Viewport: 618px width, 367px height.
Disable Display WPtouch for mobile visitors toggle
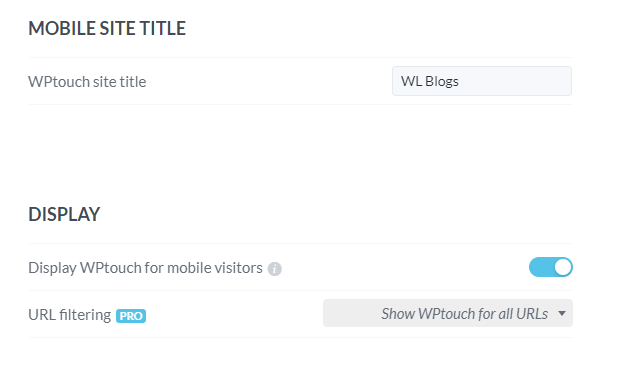pos(551,267)
